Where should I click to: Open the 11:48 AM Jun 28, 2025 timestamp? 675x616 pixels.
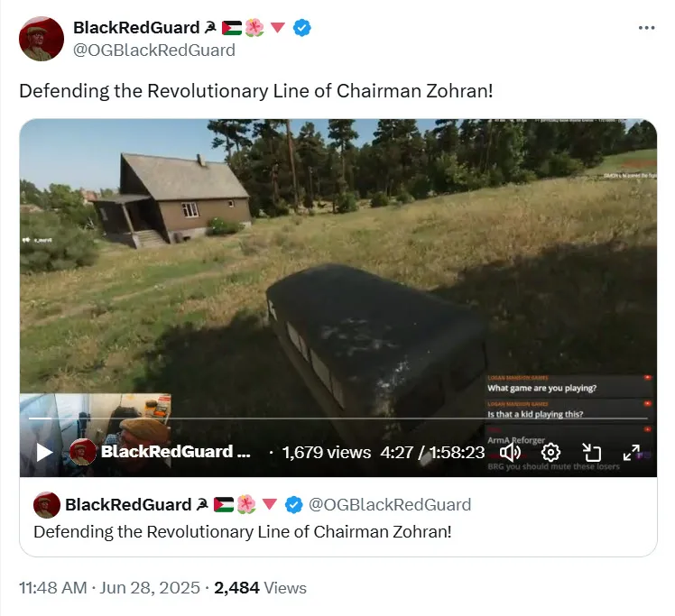click(110, 588)
